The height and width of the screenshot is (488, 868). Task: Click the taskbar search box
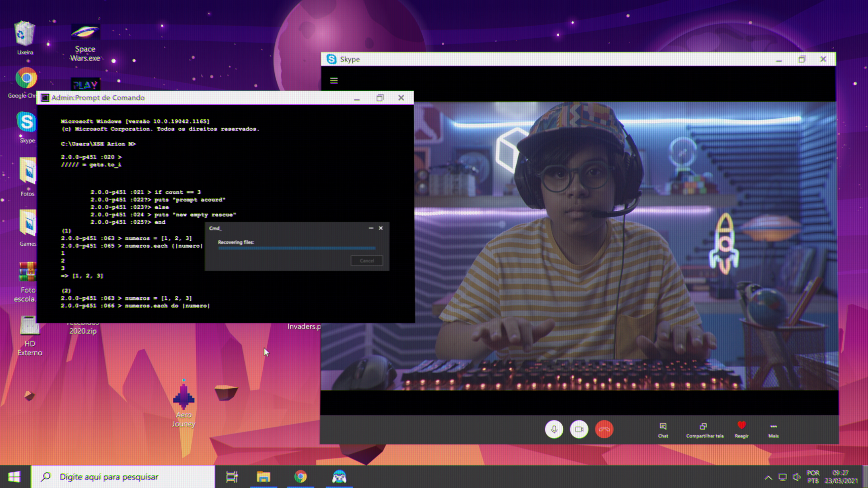coord(123,477)
